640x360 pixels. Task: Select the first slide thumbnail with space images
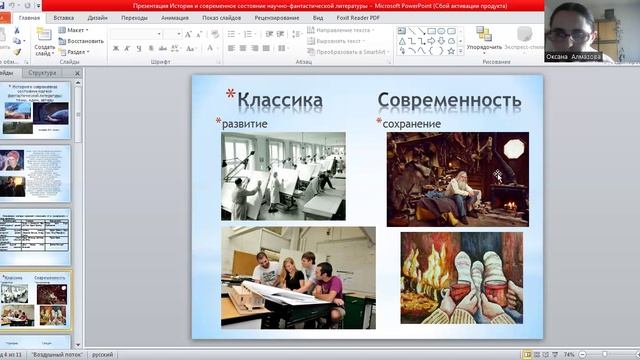tap(36, 110)
